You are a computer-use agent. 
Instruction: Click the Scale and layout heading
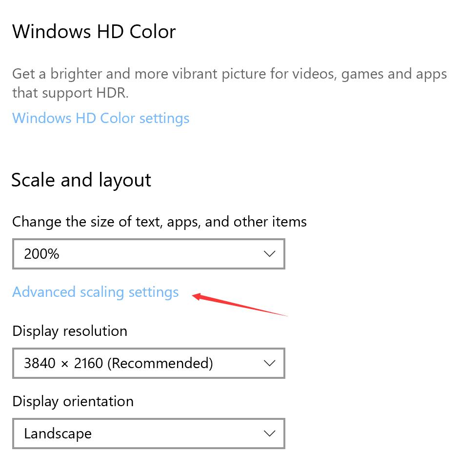(81, 180)
